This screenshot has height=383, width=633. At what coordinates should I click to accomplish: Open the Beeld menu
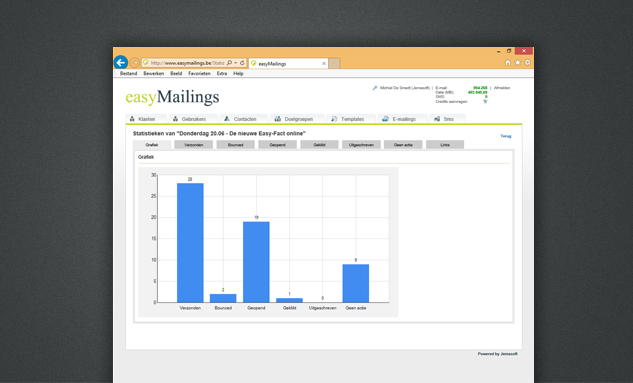coord(176,73)
